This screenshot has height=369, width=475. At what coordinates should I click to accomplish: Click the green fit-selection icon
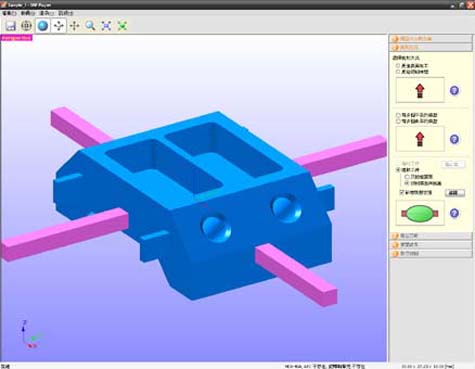click(122, 26)
